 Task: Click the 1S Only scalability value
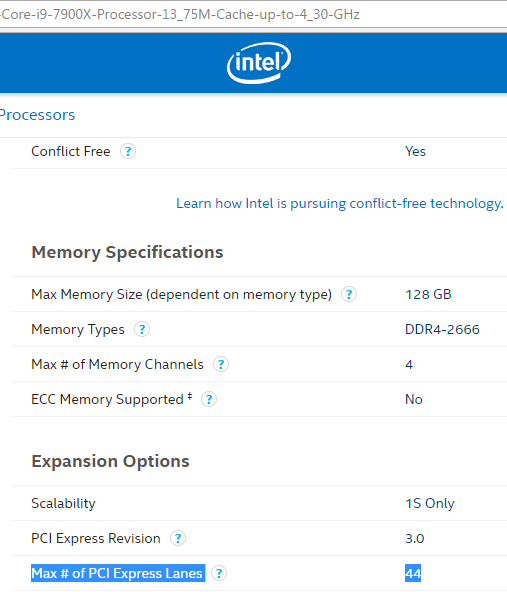[430, 503]
